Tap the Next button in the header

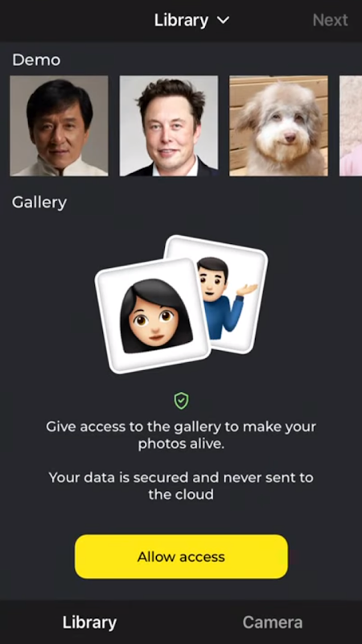(330, 20)
